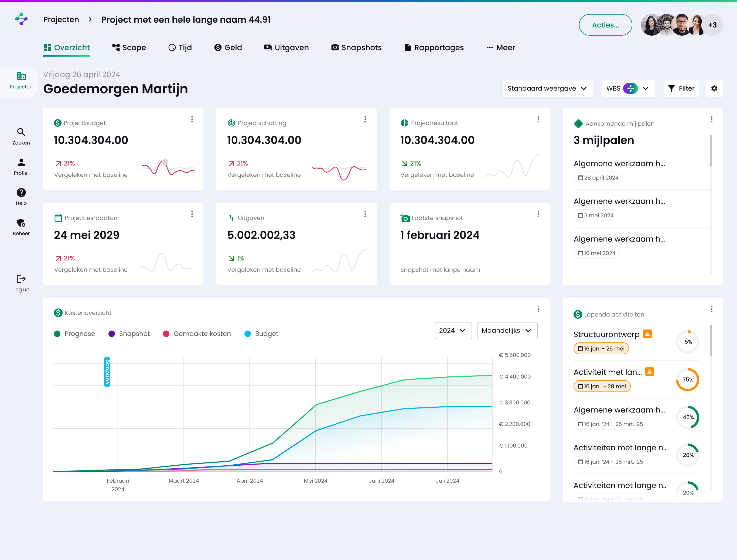This screenshot has width=737, height=560.
Task: Click first team member avatar
Action: click(x=651, y=25)
